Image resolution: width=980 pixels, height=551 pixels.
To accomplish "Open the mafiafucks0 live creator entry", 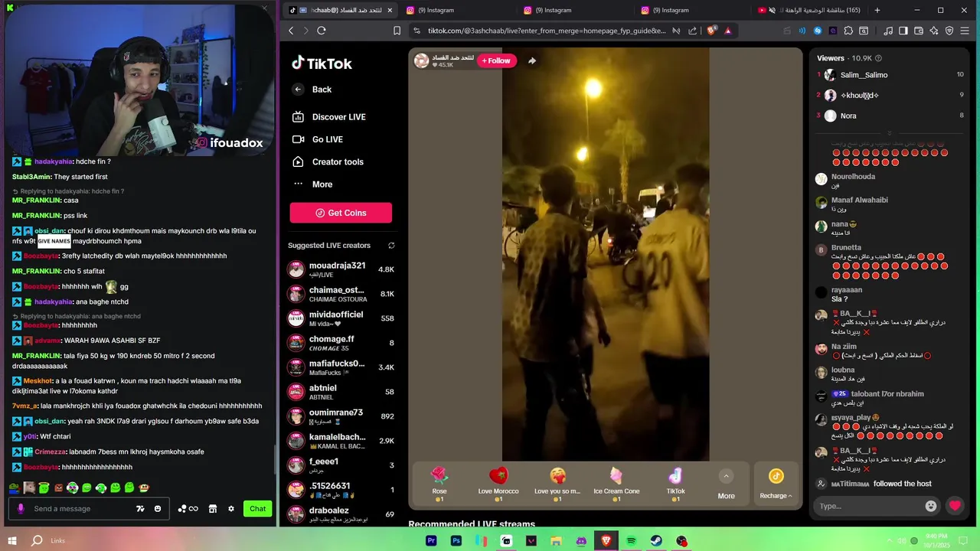I will click(341, 367).
